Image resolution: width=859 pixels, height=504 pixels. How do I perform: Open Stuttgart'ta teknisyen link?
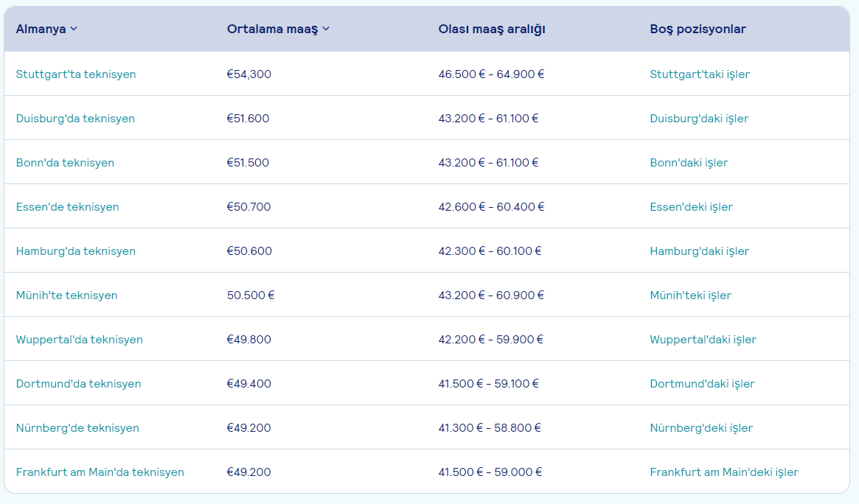coord(76,74)
